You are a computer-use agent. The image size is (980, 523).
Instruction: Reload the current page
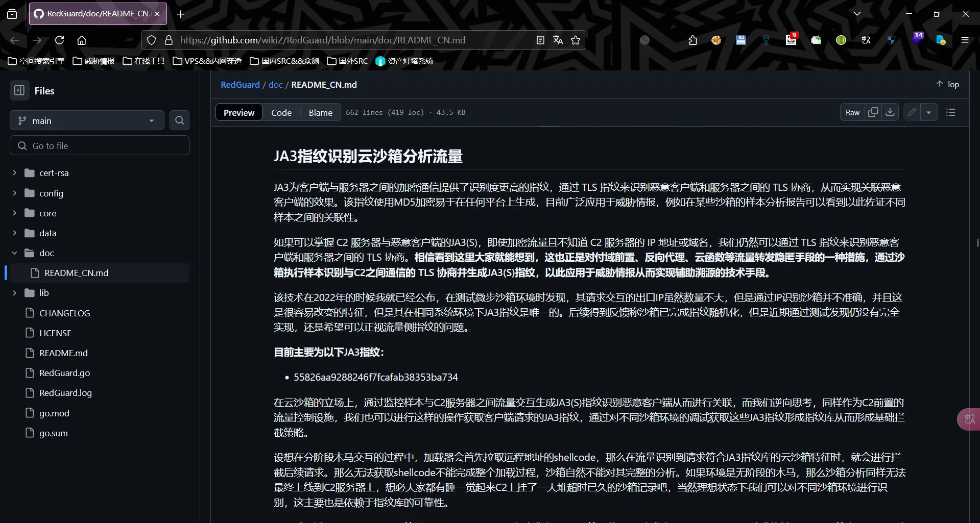pyautogui.click(x=60, y=40)
